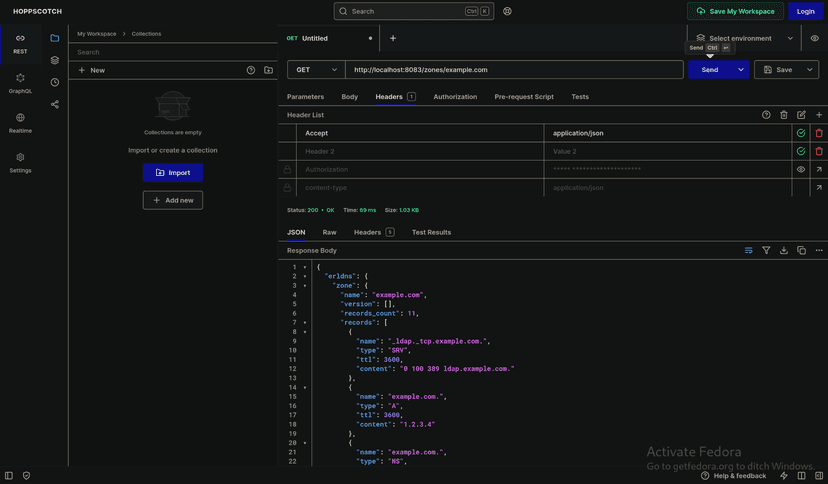This screenshot has width=828, height=484.
Task: Show the masked Authorization header value
Action: [x=801, y=170]
